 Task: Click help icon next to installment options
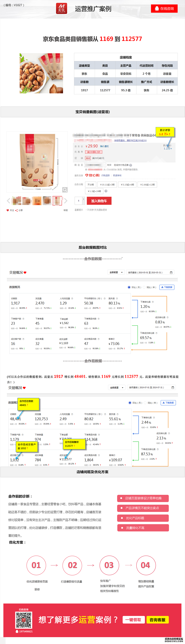[106, 191]
